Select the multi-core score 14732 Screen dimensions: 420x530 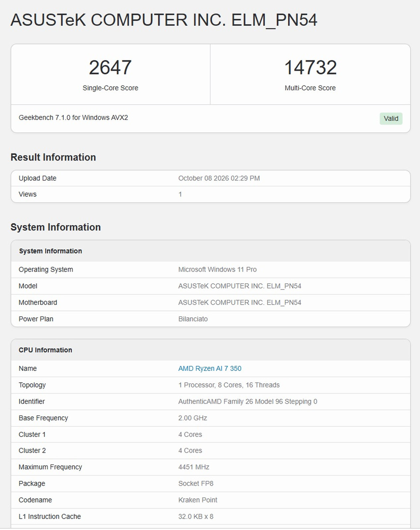click(310, 67)
